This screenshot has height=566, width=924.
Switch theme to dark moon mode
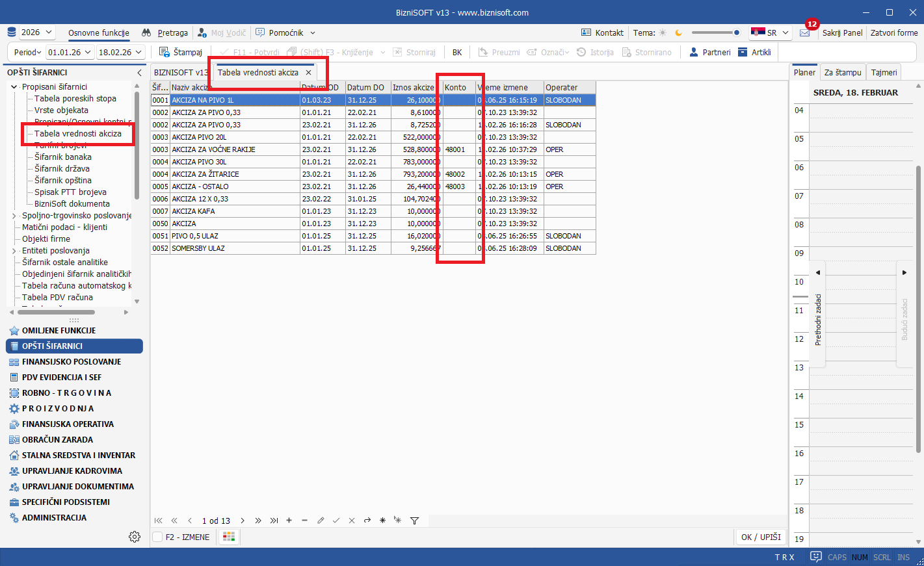(x=679, y=32)
